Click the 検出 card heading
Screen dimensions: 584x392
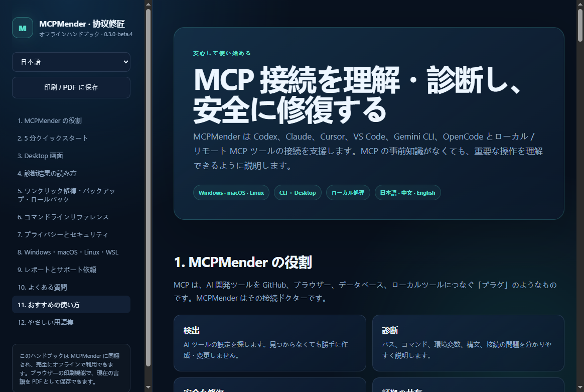coord(192,331)
